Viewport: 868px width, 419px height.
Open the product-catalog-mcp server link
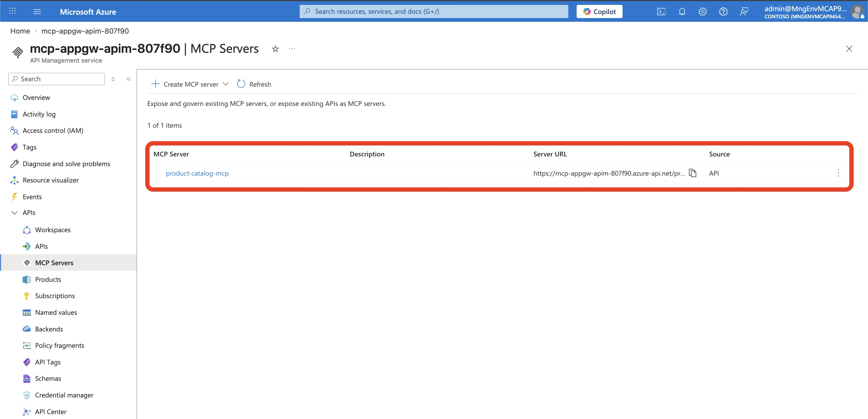[x=197, y=173]
